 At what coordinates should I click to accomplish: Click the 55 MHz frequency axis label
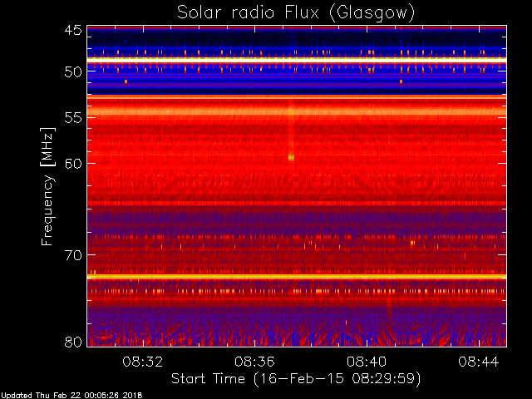73,117
